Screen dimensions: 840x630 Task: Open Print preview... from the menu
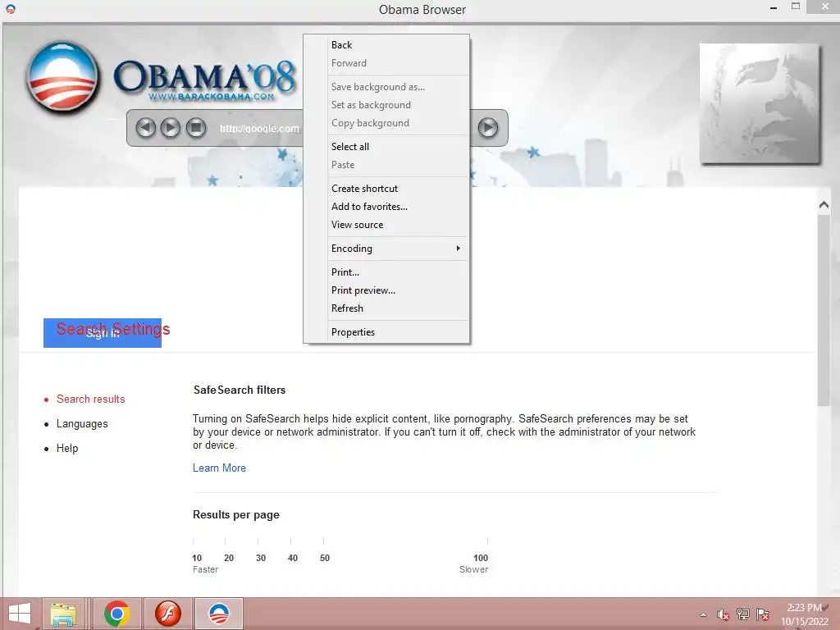pos(386,290)
